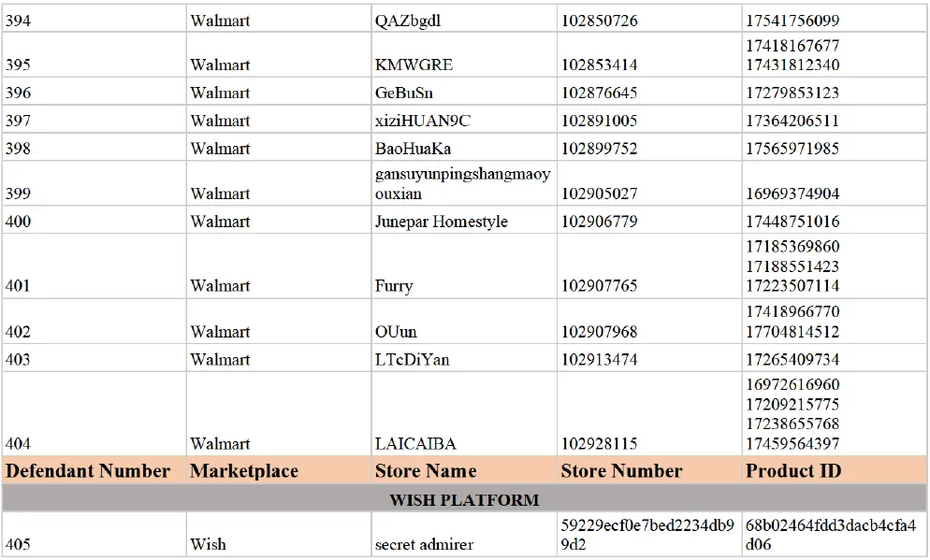Click the secret admirer store name
The height and width of the screenshot is (560, 930).
(424, 544)
